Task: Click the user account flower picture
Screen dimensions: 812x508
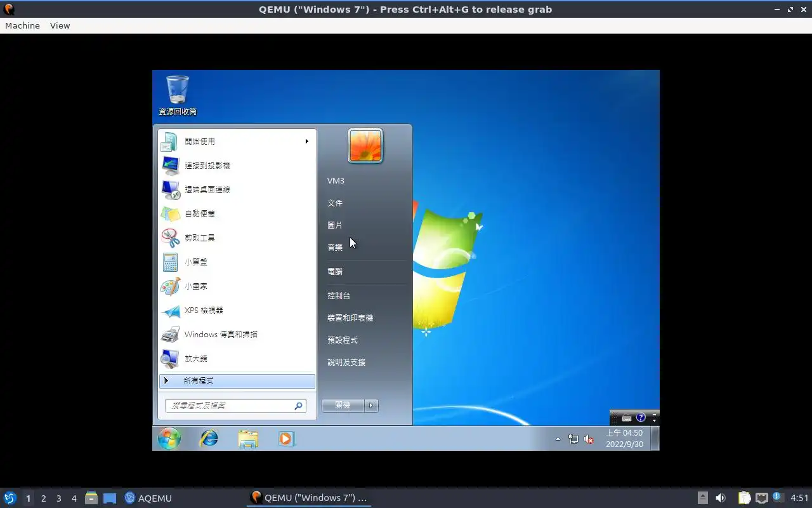Action: pos(365,145)
